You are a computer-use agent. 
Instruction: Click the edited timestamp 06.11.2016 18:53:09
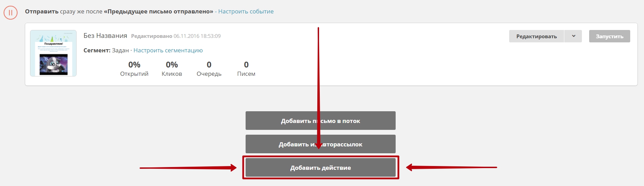point(197,36)
